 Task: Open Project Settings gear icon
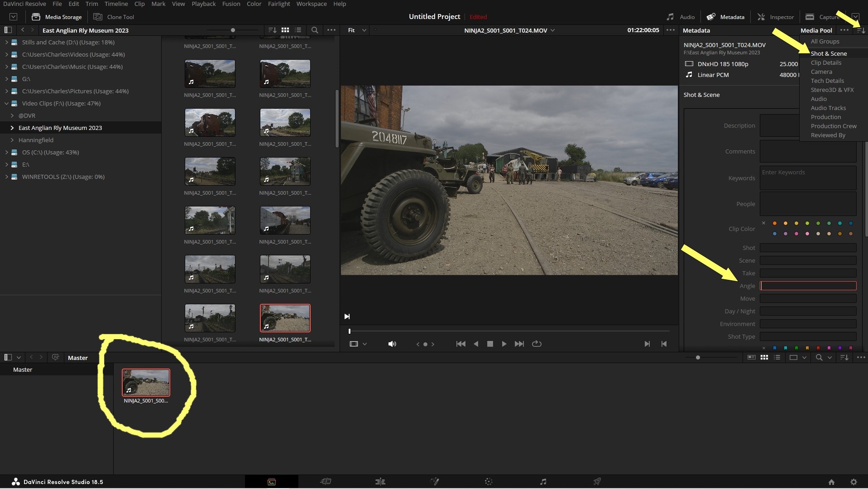pyautogui.click(x=854, y=482)
